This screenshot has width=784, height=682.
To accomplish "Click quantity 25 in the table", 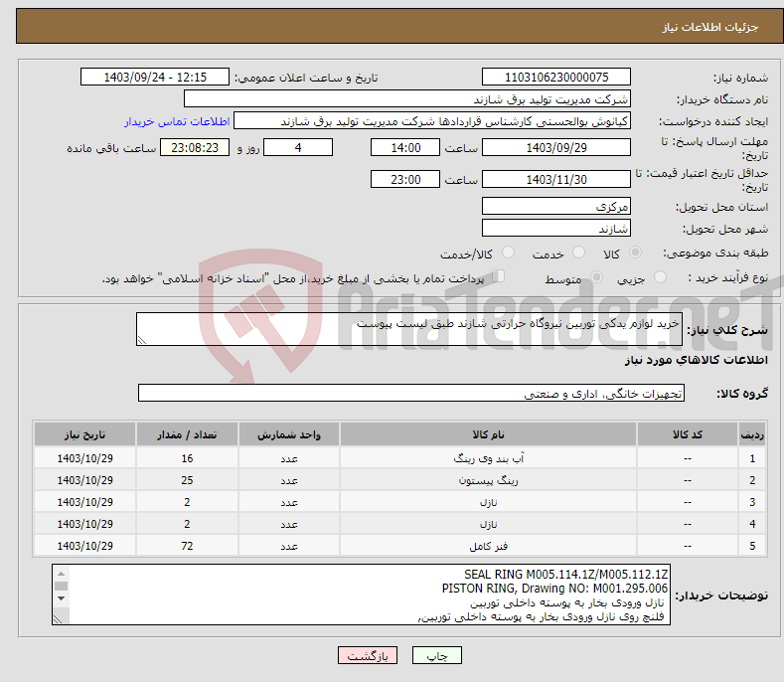I will pyautogui.click(x=187, y=480).
